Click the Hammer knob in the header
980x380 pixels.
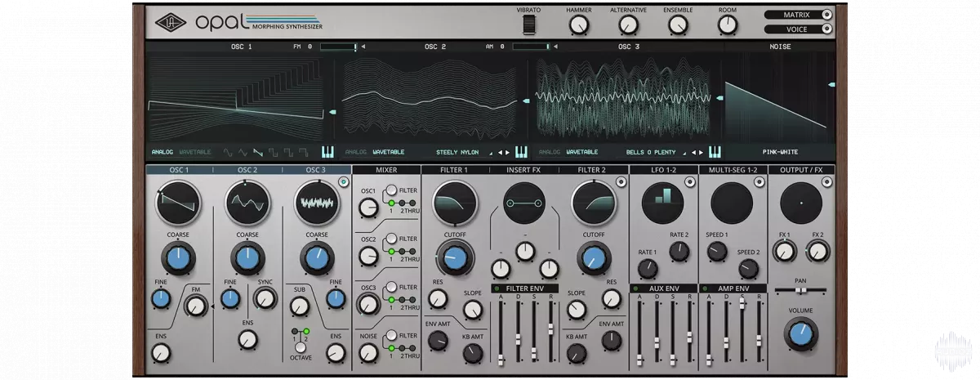coord(579,25)
